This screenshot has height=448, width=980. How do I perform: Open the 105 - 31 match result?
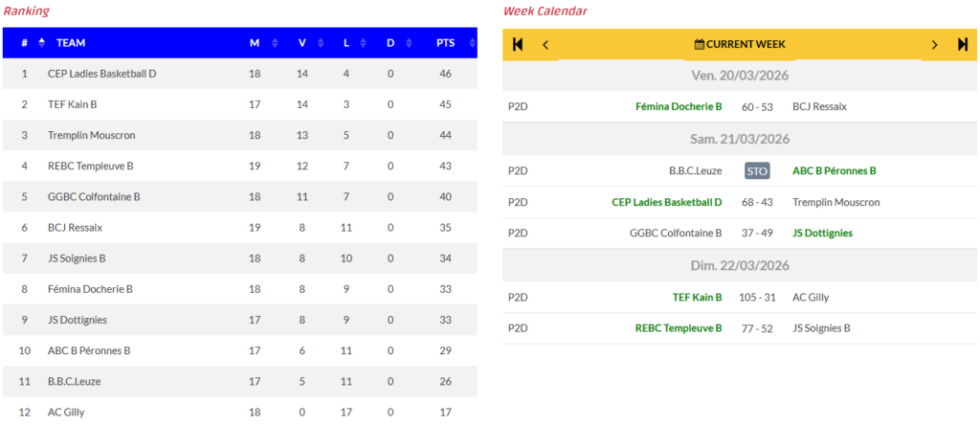(x=757, y=298)
